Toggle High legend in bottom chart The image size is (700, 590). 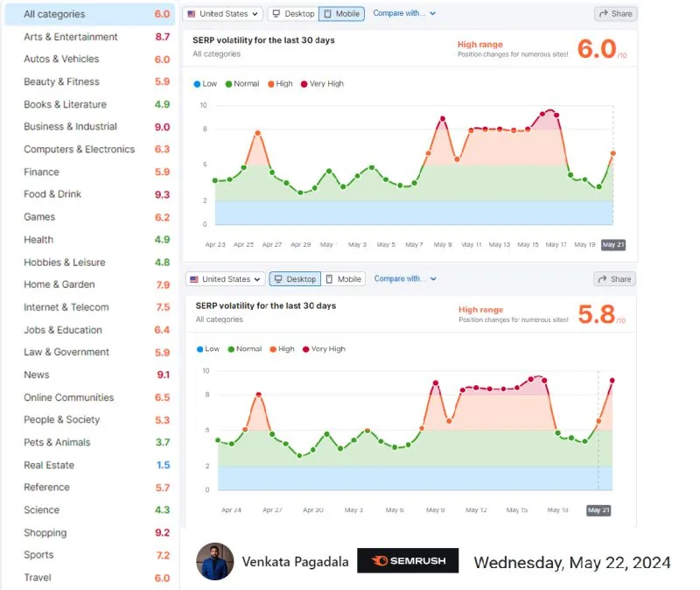(282, 349)
